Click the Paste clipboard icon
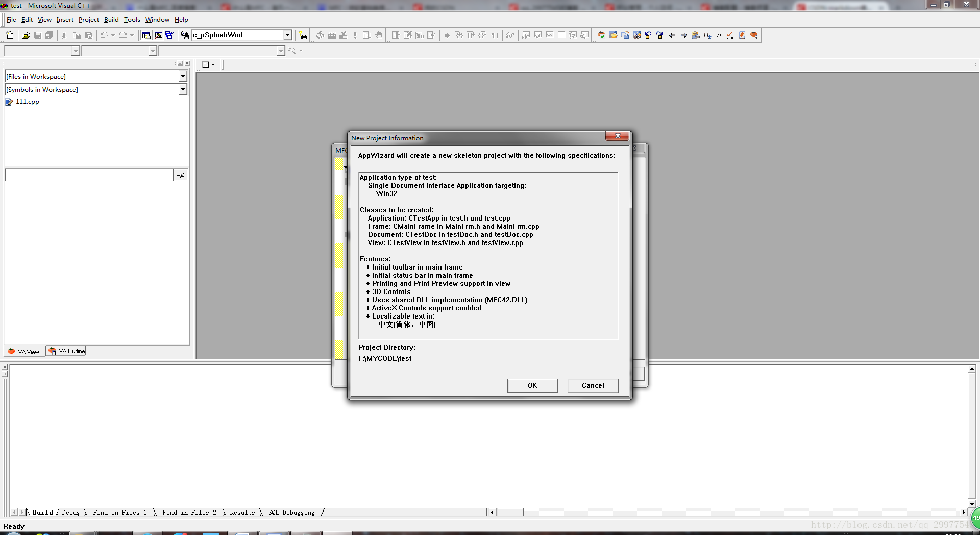Screen dimensions: 980x535 tap(88, 35)
